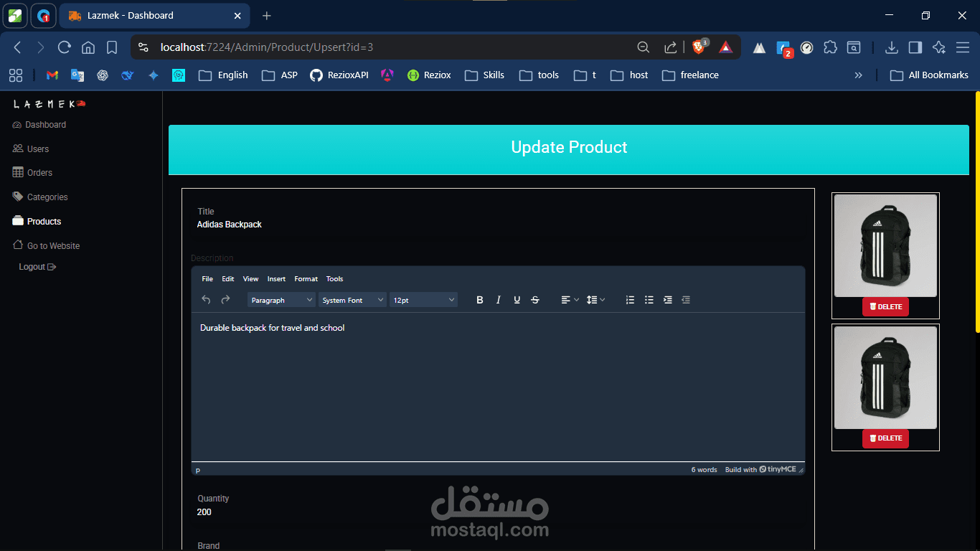Go to Dashboard in sidebar
The width and height of the screenshot is (980, 551).
point(39,125)
